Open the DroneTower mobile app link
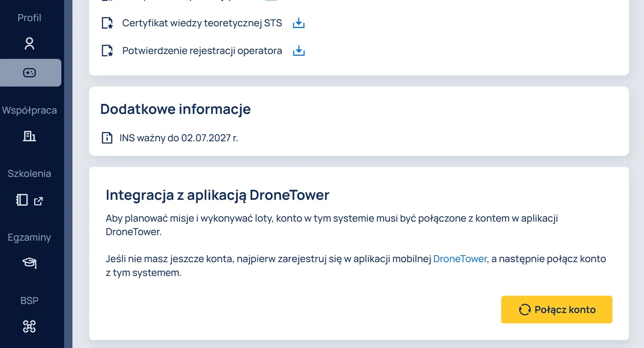This screenshot has height=348, width=644. pyautogui.click(x=460, y=259)
